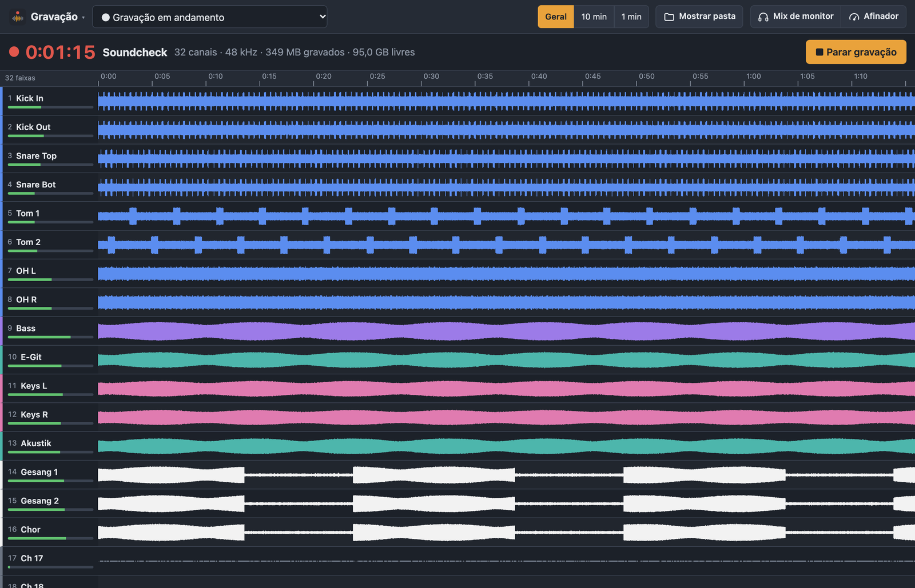This screenshot has height=588, width=915.
Task: Switch to the 1 min view
Action: click(x=631, y=17)
